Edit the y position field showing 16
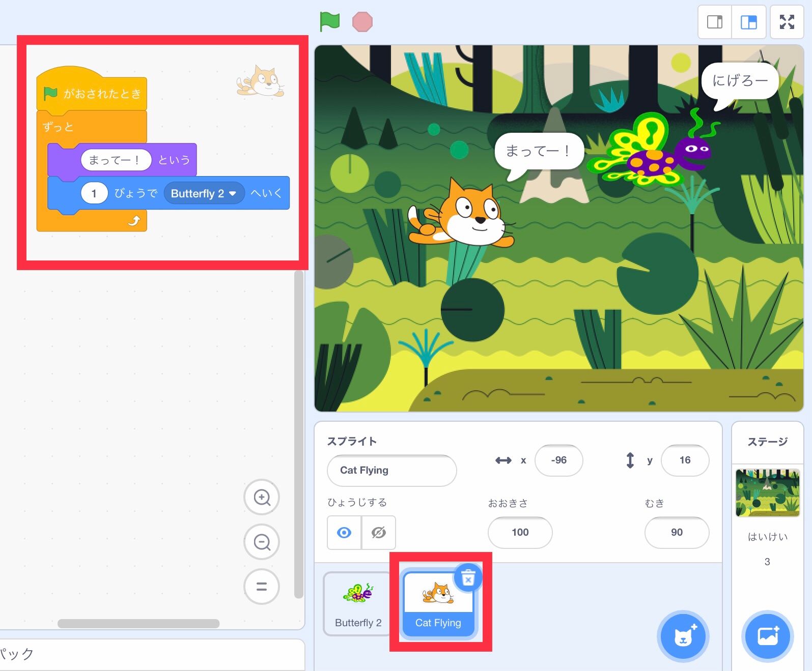This screenshot has width=812, height=671. pyautogui.click(x=685, y=460)
